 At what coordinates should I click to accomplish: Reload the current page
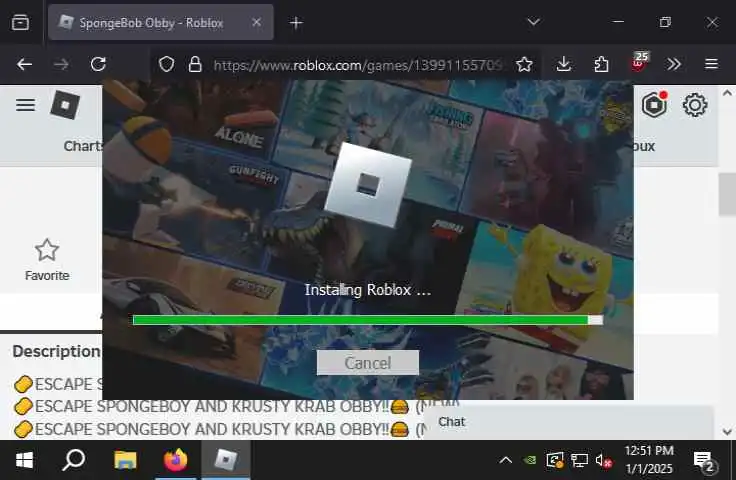[x=98, y=64]
